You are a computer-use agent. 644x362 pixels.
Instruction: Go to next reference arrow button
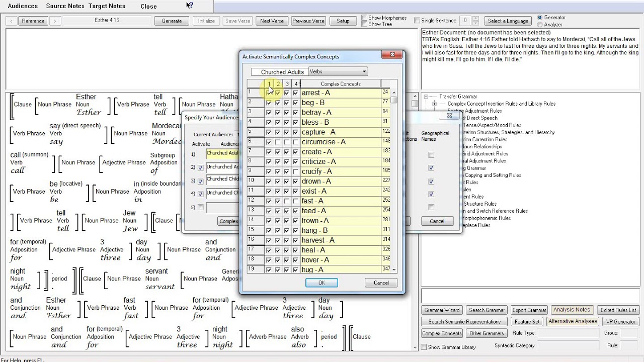point(55,21)
